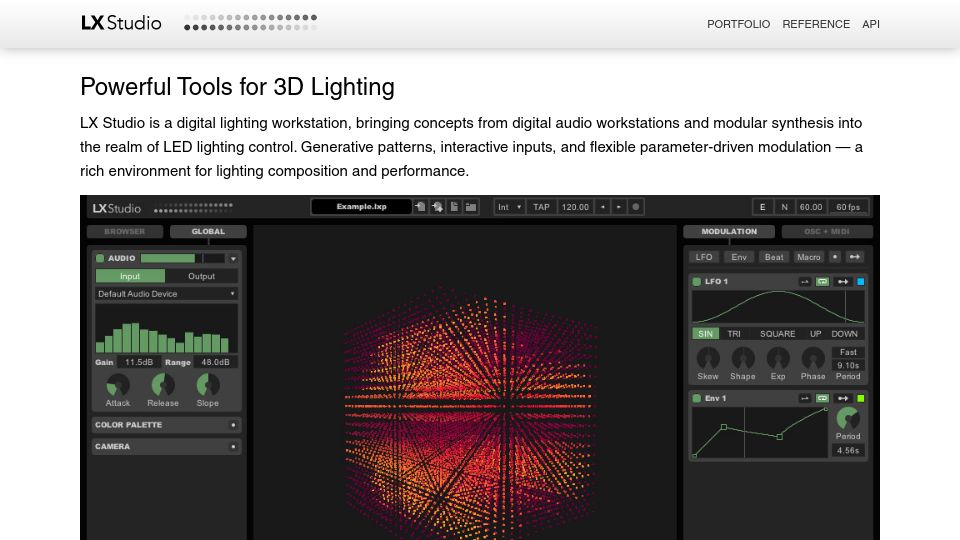Screen dimensions: 960x540
Task: Click the Phase knob
Action: pyautogui.click(x=813, y=359)
